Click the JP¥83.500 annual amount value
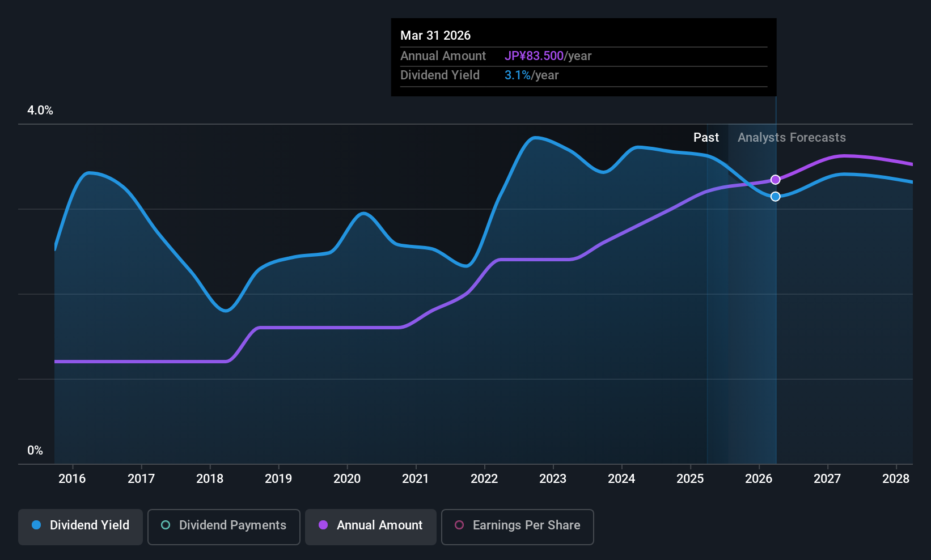The width and height of the screenshot is (931, 560). (x=534, y=56)
